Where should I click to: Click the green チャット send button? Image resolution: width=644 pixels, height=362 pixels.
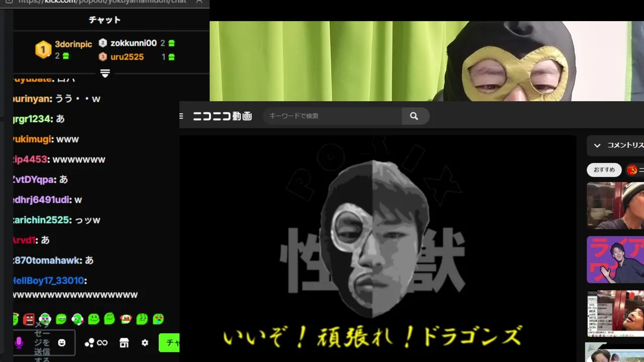[170, 343]
